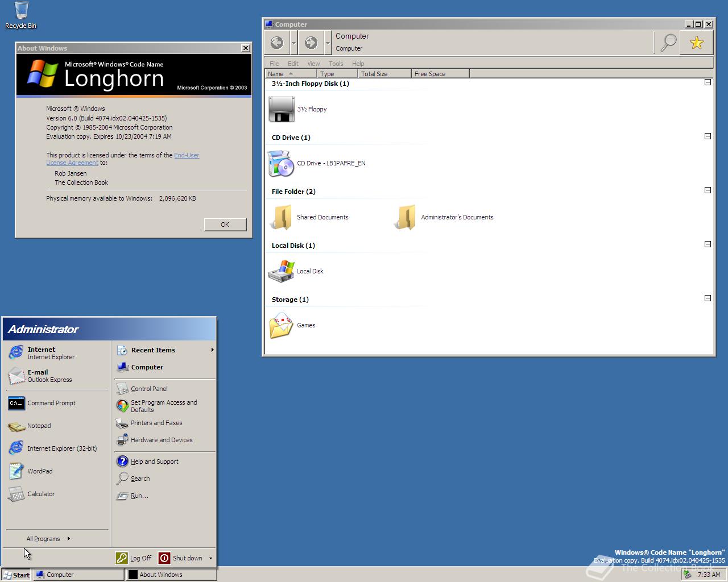Screen dimensions: 728x582
Task: Switch to About Windows taskbar button
Action: [171, 575]
